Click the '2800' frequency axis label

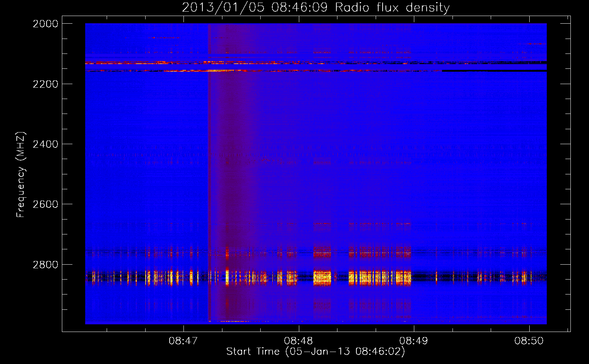(46, 264)
